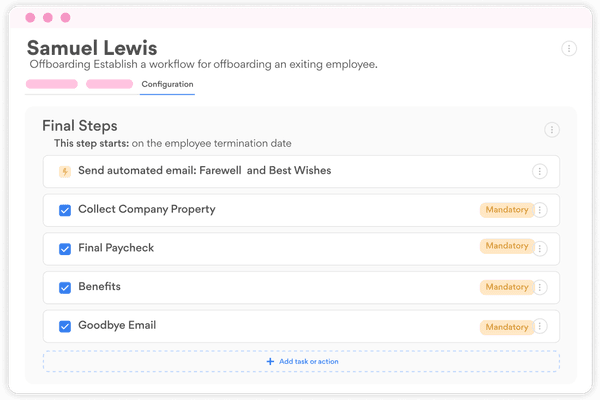This screenshot has height=400, width=600.
Task: Toggle the Benefits checkbox
Action: click(x=65, y=287)
